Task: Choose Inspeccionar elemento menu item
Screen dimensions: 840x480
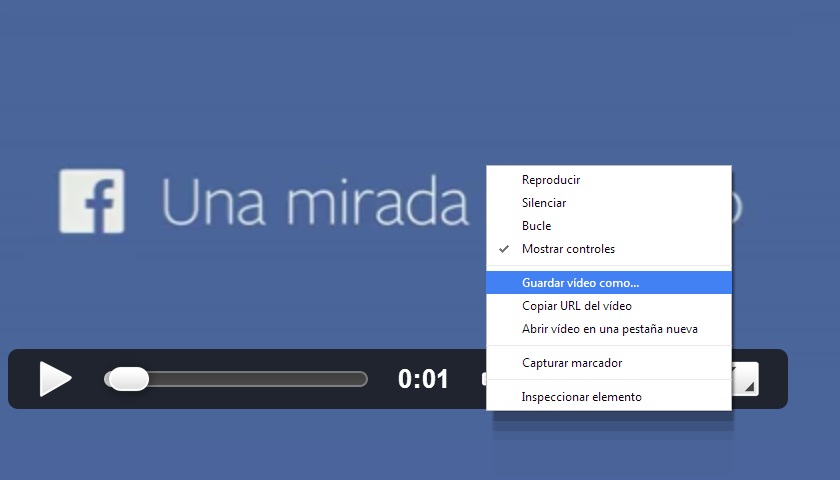Action: [x=609, y=397]
